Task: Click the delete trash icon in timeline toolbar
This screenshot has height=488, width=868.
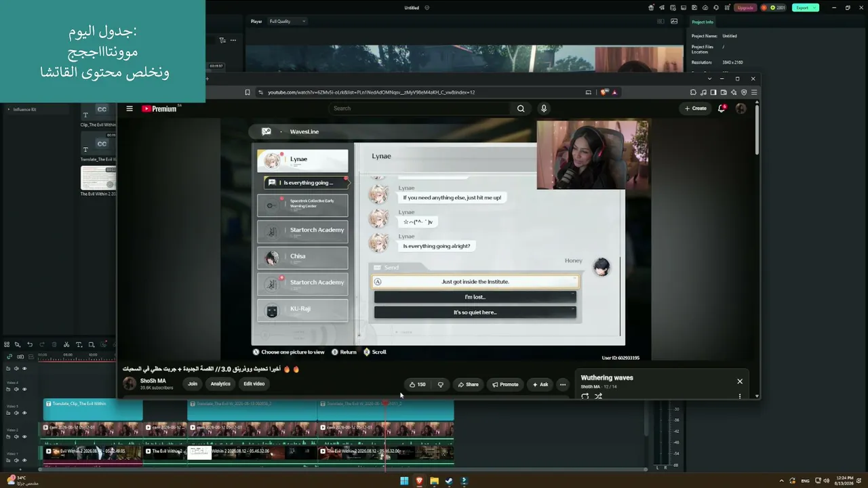Action: 54,344
